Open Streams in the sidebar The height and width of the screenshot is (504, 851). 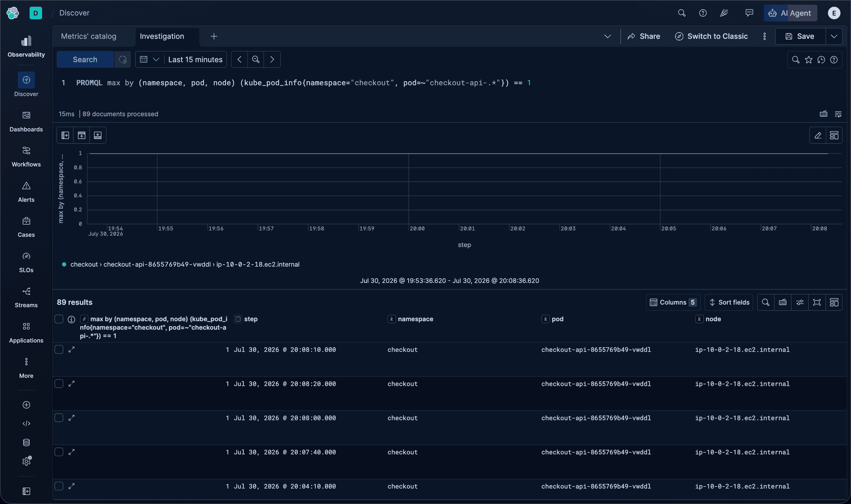(x=26, y=297)
